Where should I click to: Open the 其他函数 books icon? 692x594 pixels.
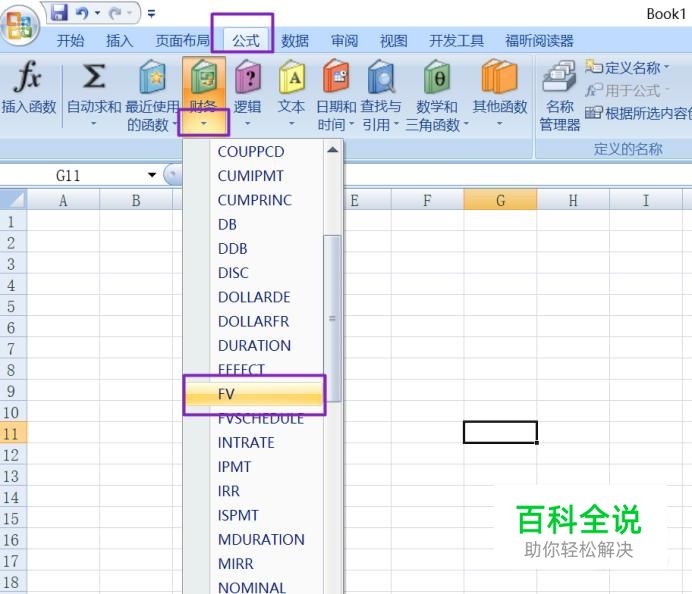click(x=499, y=76)
